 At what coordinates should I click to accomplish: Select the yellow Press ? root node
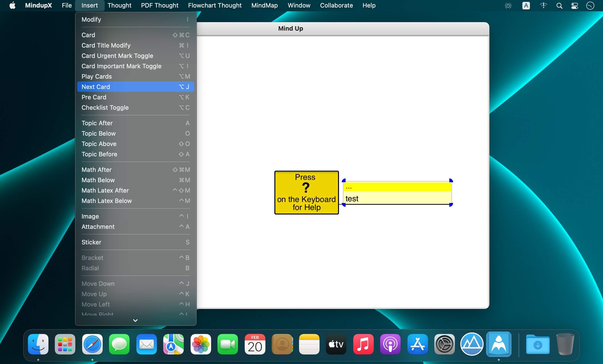click(306, 193)
